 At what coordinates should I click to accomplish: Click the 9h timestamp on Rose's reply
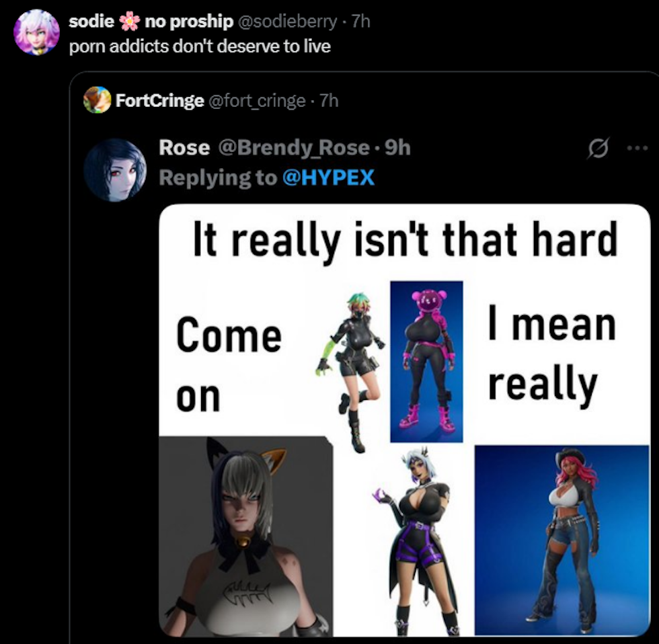[x=397, y=147]
